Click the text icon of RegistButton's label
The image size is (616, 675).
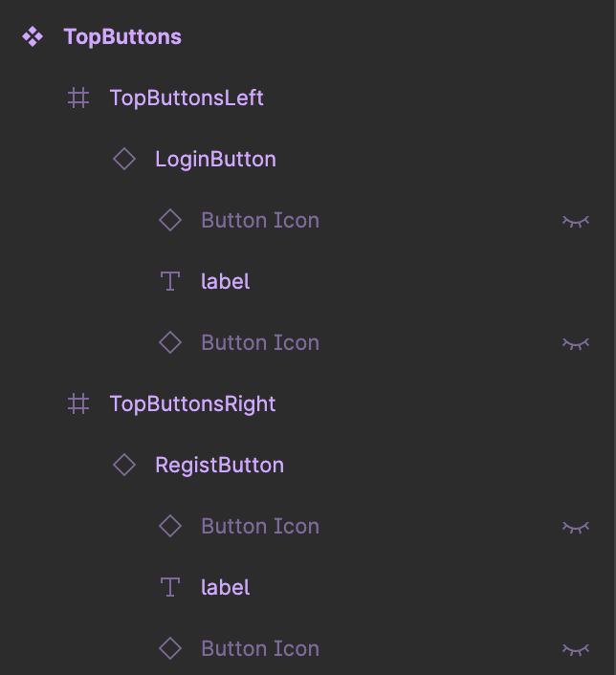click(x=170, y=587)
